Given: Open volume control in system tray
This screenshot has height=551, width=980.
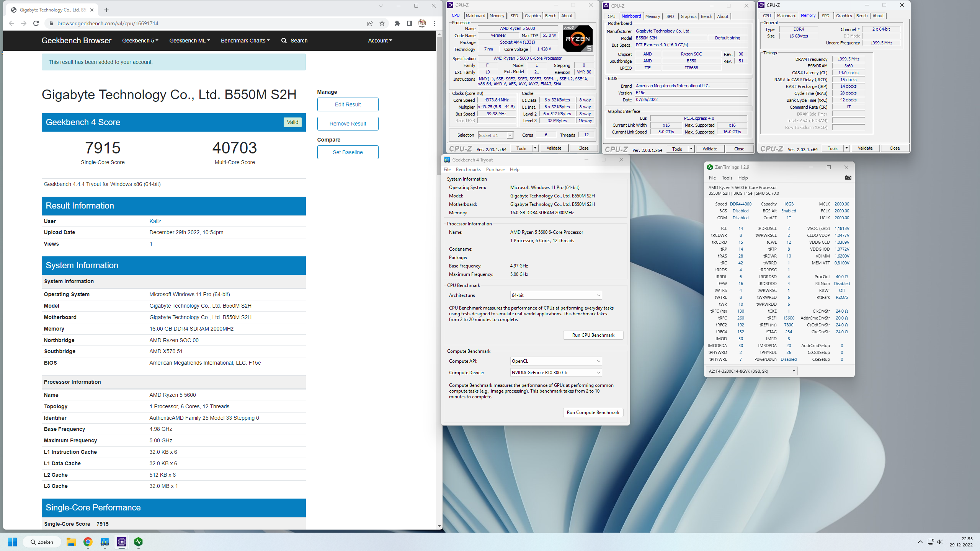Looking at the screenshot, I should click(x=939, y=542).
